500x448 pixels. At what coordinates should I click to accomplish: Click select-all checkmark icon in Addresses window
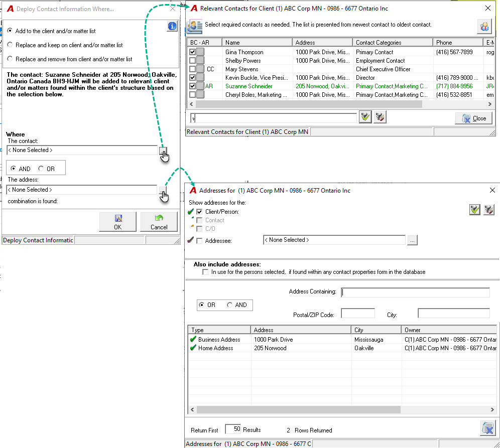[x=474, y=210]
